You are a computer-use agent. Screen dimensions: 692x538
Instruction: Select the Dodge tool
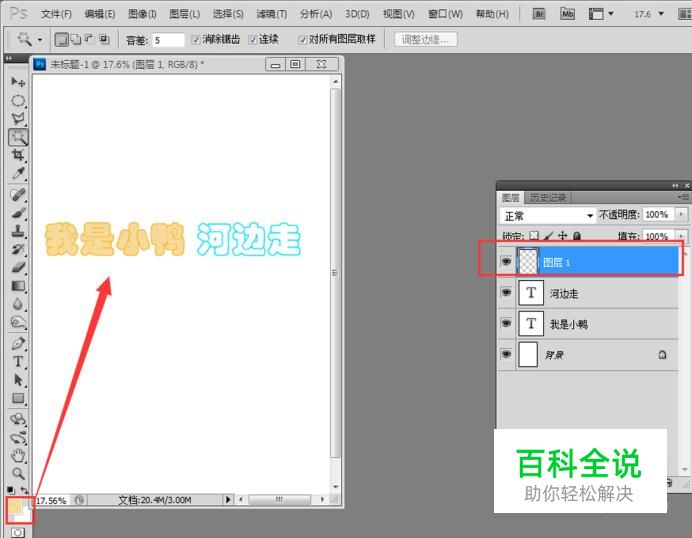click(x=18, y=323)
